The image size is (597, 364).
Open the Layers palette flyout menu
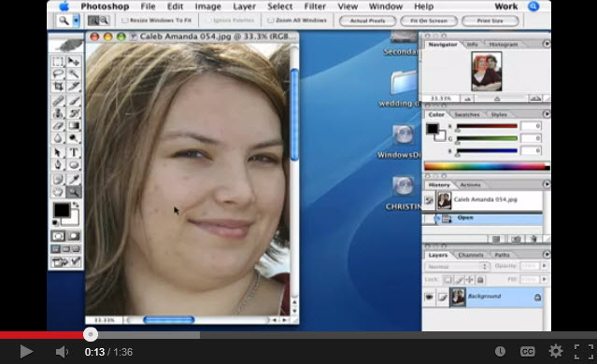click(x=547, y=254)
